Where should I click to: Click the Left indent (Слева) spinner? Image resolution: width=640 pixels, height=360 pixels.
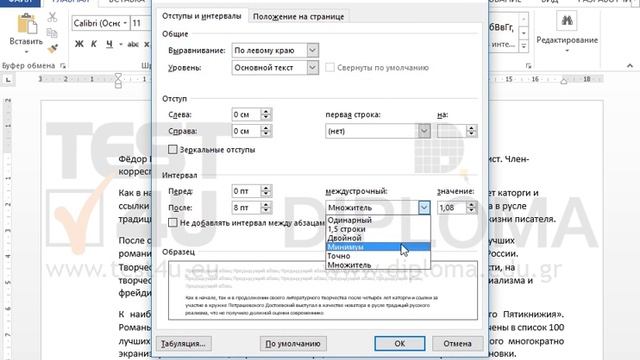[x=266, y=114]
